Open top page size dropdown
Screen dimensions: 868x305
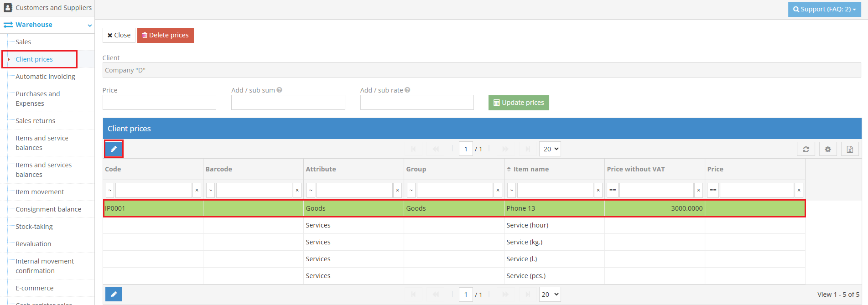tap(550, 149)
